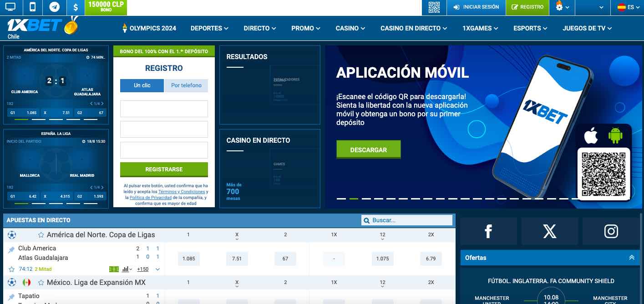Image resolution: width=644 pixels, height=304 pixels.
Task: Open the Instagram social page
Action: coord(611,231)
